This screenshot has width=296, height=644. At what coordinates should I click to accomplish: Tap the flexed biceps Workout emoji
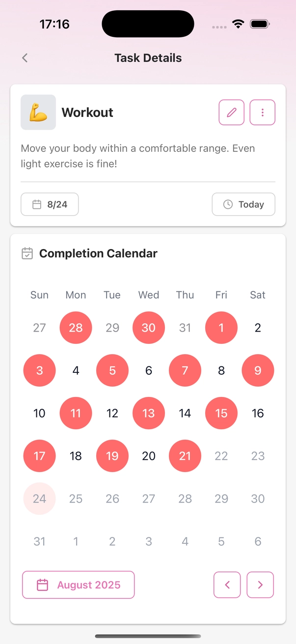click(38, 112)
